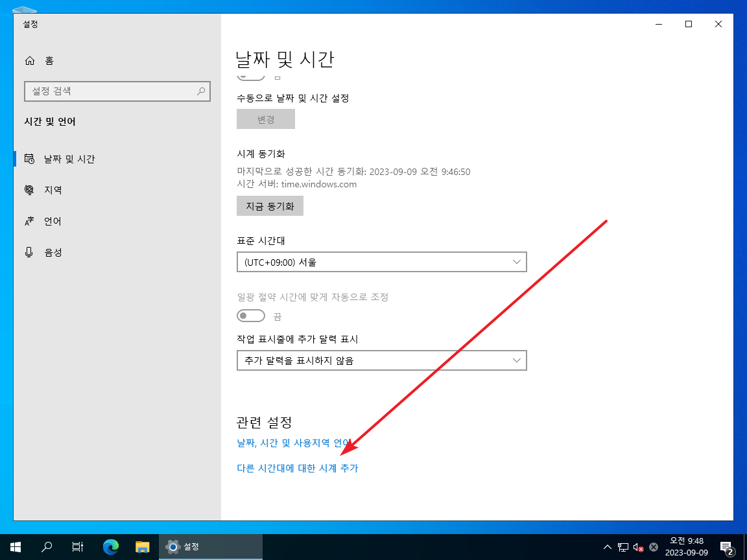Click the Task View taskbar icon

(77, 546)
